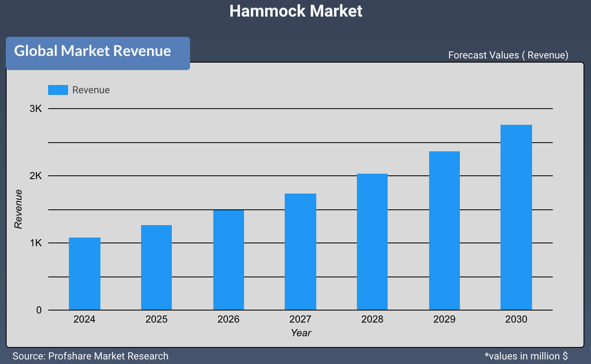591x364 pixels.
Task: Click the 2025 x-axis label
Action: click(x=156, y=319)
